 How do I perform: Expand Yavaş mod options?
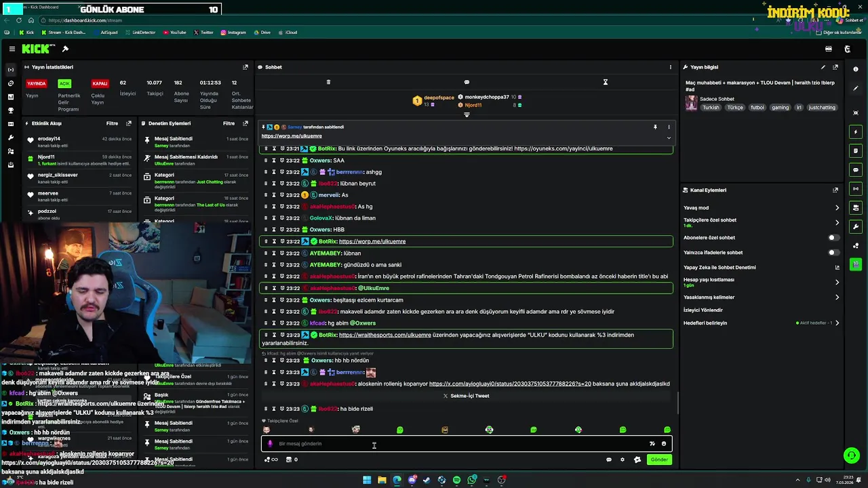pos(837,208)
